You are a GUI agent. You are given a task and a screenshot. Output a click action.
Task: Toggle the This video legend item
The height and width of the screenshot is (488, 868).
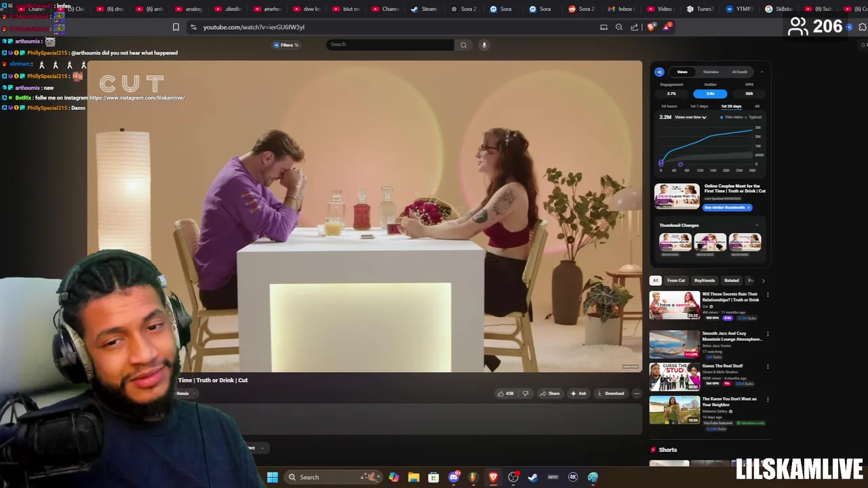coord(731,117)
